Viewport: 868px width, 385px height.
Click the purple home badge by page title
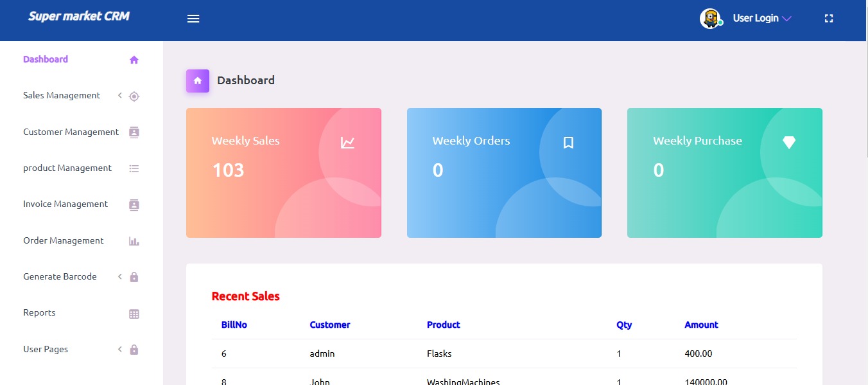tap(198, 81)
